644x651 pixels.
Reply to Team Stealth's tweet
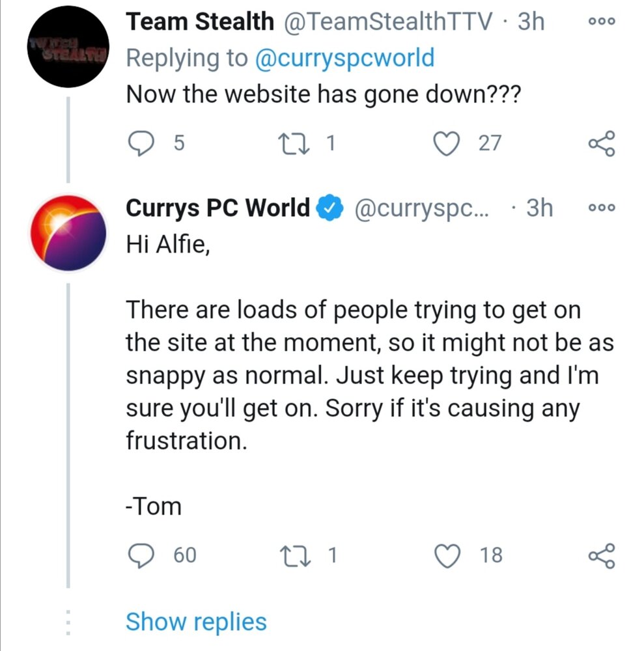coord(141,143)
